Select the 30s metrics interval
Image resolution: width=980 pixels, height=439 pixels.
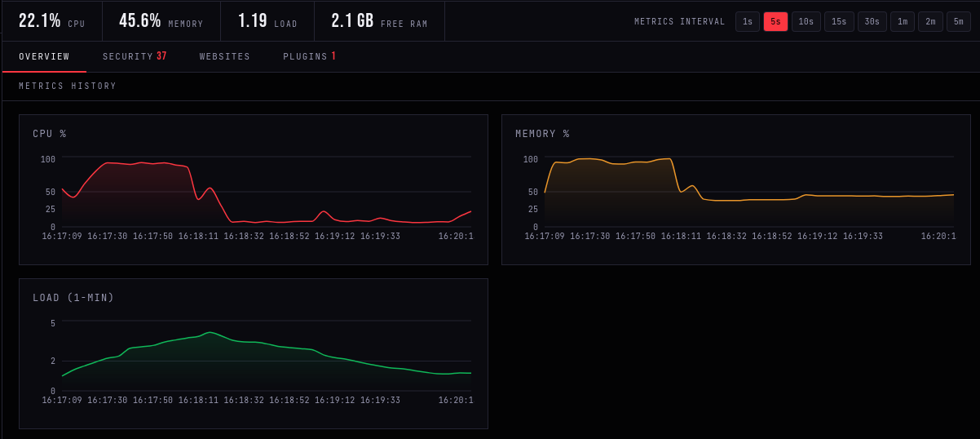[872, 22]
